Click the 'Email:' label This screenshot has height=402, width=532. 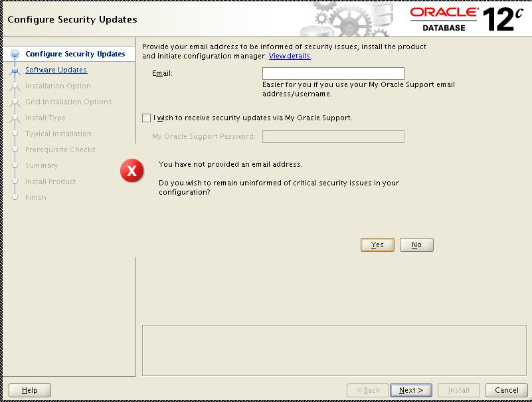coord(162,73)
